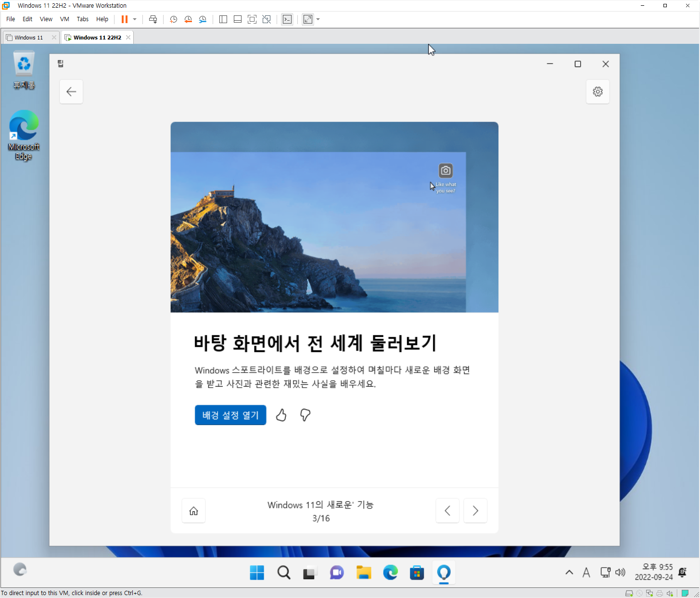
Task: Close the Windows 11 tab
Action: pos(54,38)
